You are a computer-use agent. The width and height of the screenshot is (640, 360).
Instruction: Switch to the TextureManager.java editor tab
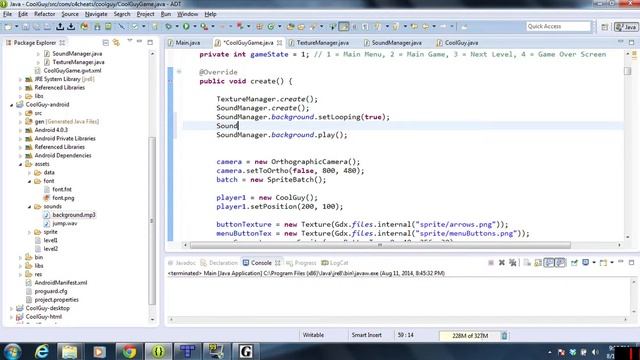coord(322,42)
